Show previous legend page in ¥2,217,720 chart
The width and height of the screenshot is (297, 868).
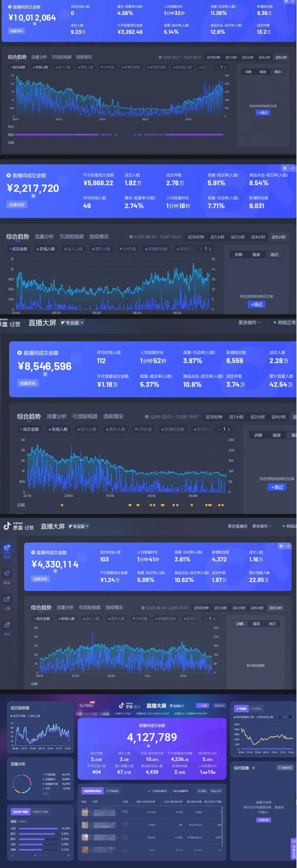point(201,249)
